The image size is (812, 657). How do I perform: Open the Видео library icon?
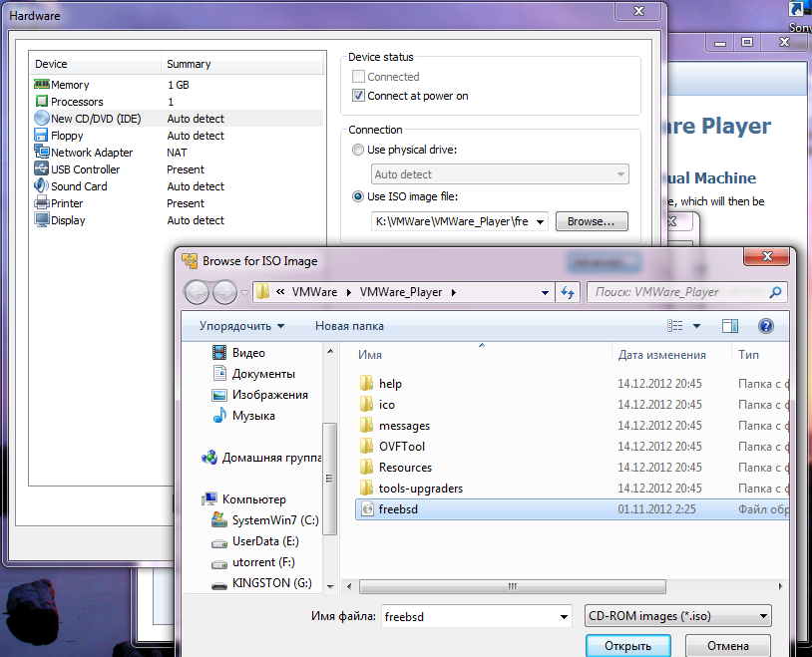coord(219,353)
